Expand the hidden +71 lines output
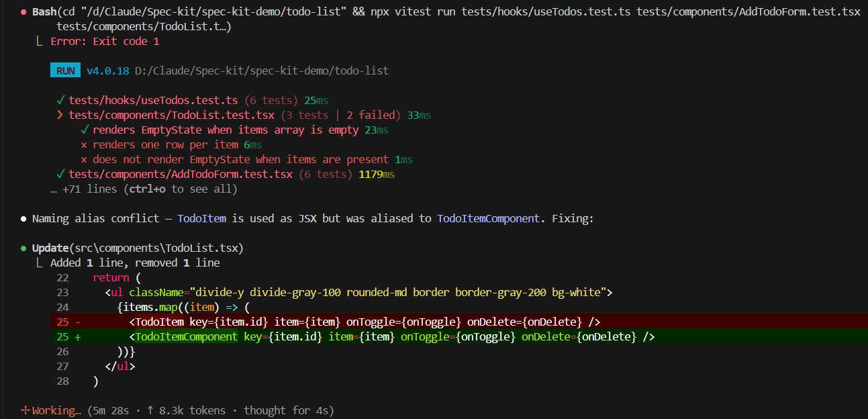Viewport: 868px width, 419px height. (x=144, y=189)
